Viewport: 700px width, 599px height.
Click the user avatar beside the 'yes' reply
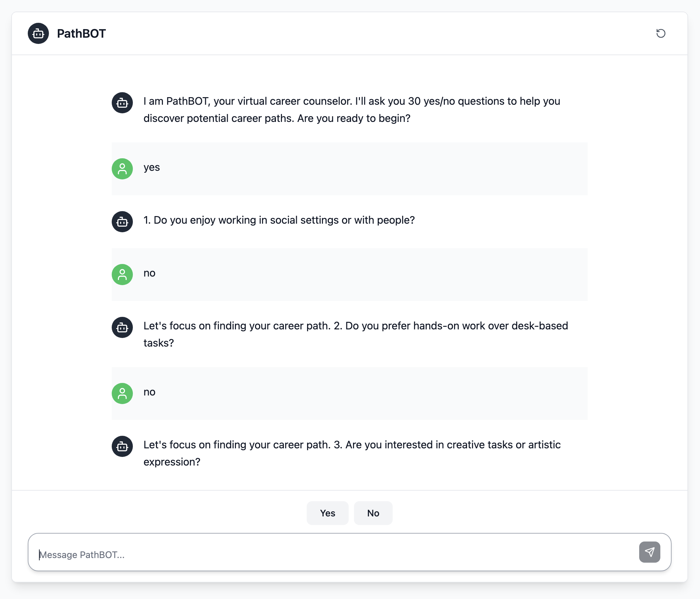click(x=122, y=169)
